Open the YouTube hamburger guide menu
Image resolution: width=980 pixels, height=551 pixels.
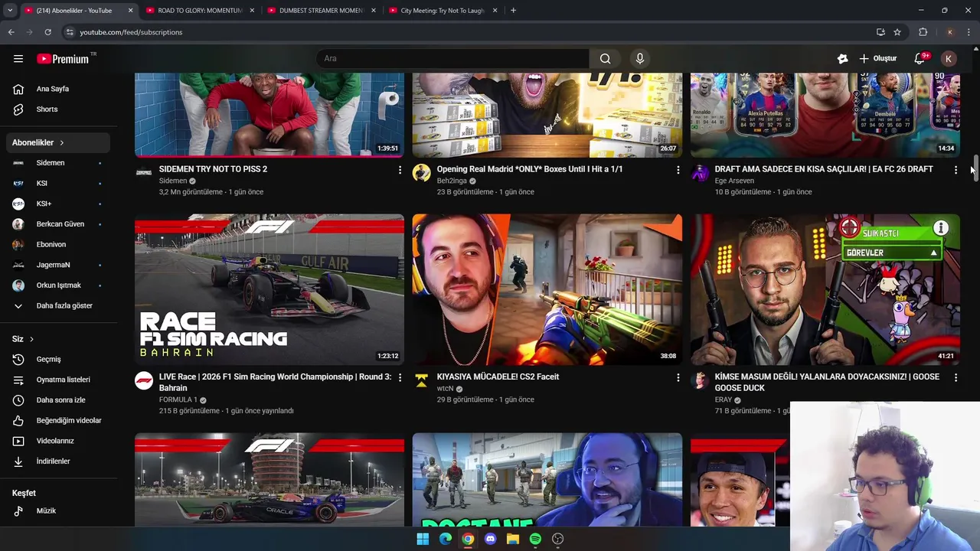pyautogui.click(x=18, y=59)
